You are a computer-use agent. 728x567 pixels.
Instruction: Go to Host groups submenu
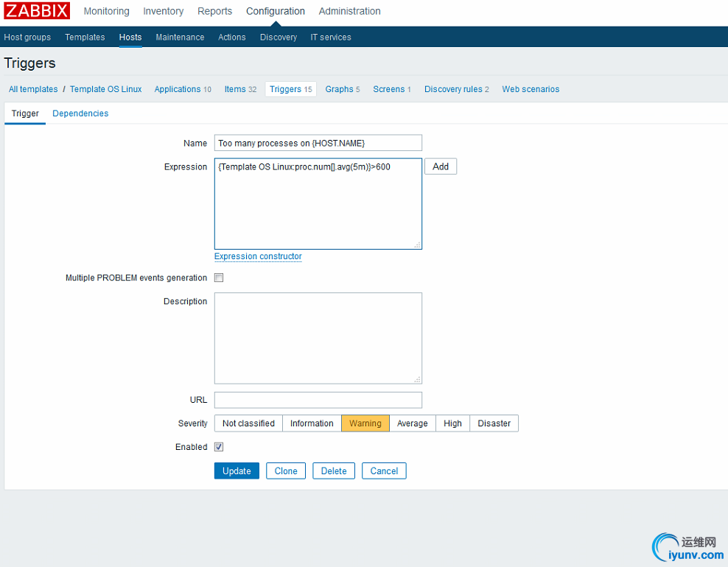pos(27,37)
